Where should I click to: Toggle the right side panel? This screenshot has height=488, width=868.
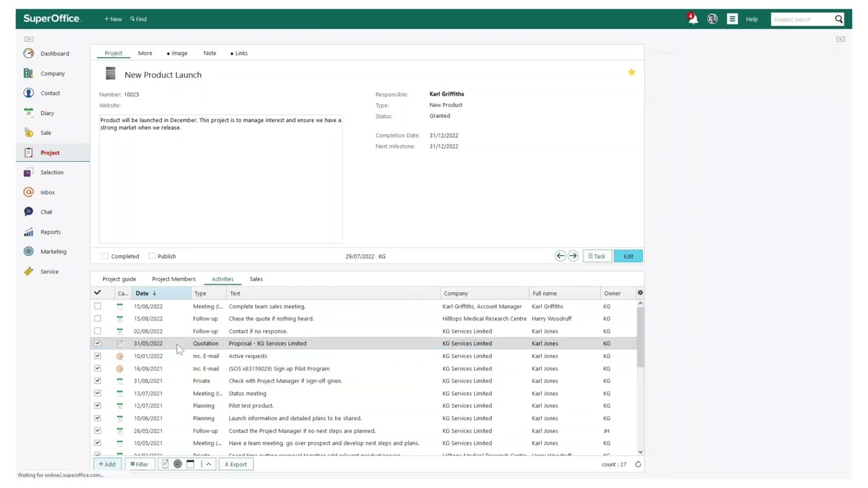coord(840,39)
